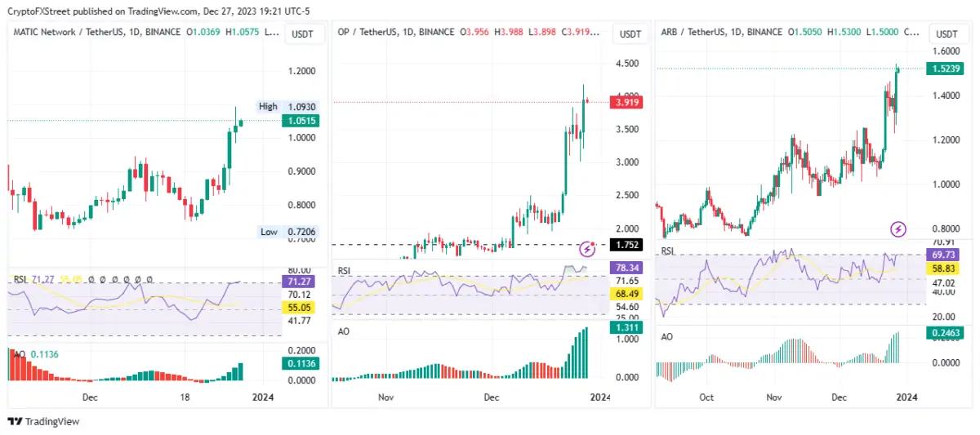Screen dimensions: 980x435
Task: Select the red 3.919 price label on OP
Action: [x=626, y=102]
